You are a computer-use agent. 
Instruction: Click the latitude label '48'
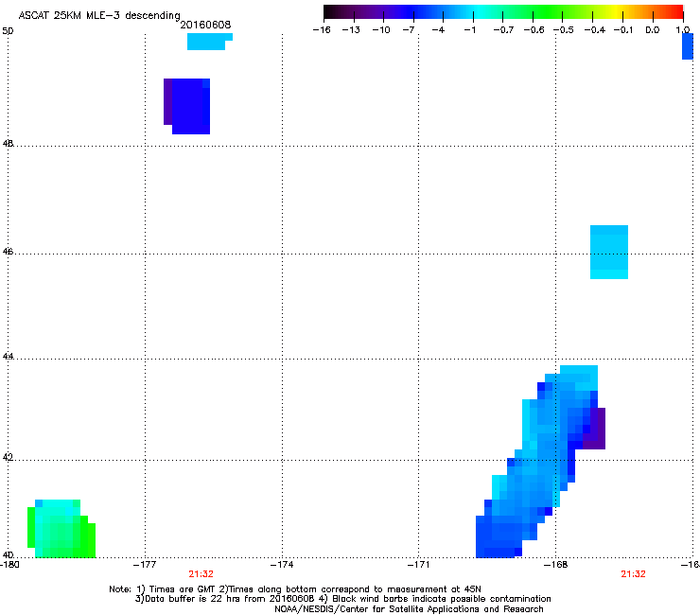(8, 144)
